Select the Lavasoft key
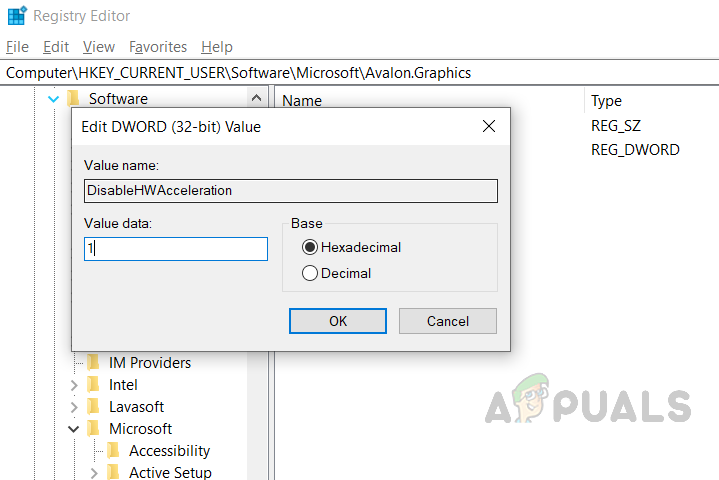719x480 pixels. [136, 407]
